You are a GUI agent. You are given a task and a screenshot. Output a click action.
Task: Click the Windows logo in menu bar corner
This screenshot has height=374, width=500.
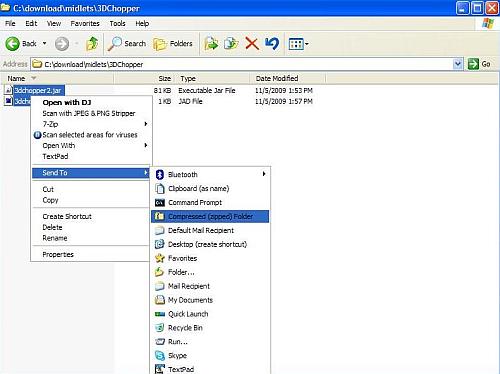488,24
